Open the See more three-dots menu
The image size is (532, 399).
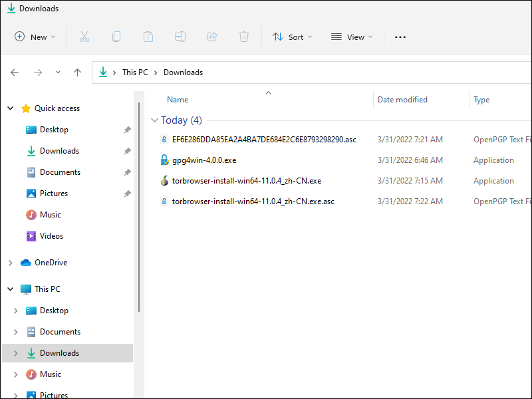coord(400,37)
